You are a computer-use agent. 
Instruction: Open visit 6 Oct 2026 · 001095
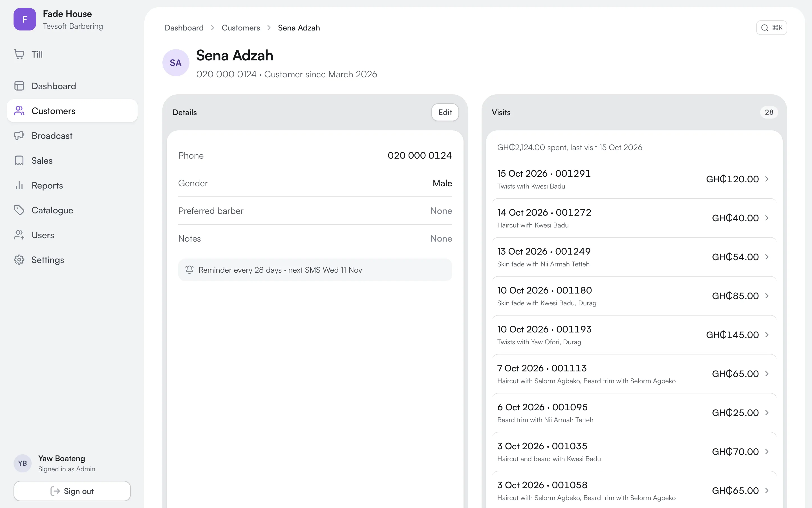pos(634,413)
